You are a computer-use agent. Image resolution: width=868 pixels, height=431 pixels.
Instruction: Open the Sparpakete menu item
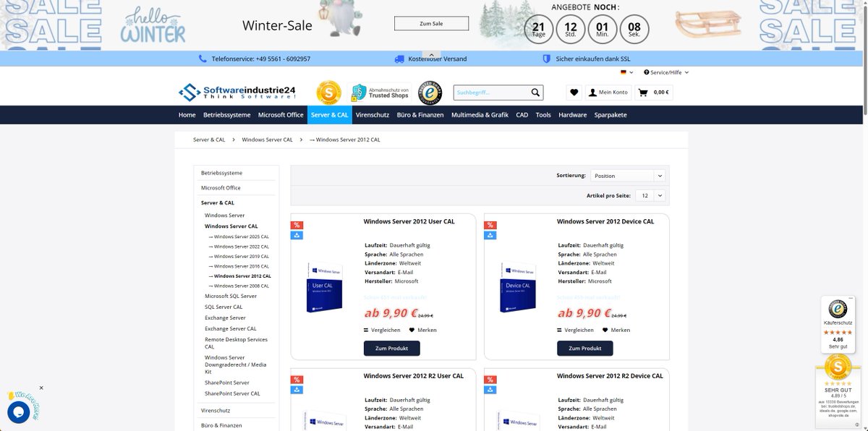610,115
